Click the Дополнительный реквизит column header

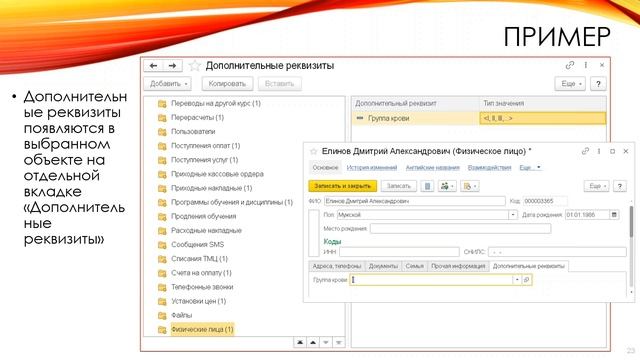coord(415,104)
